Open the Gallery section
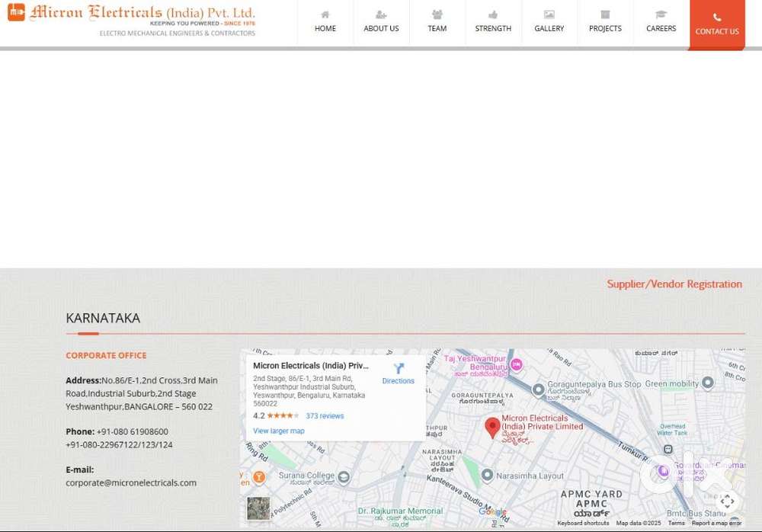The width and height of the screenshot is (762, 532). click(x=549, y=22)
